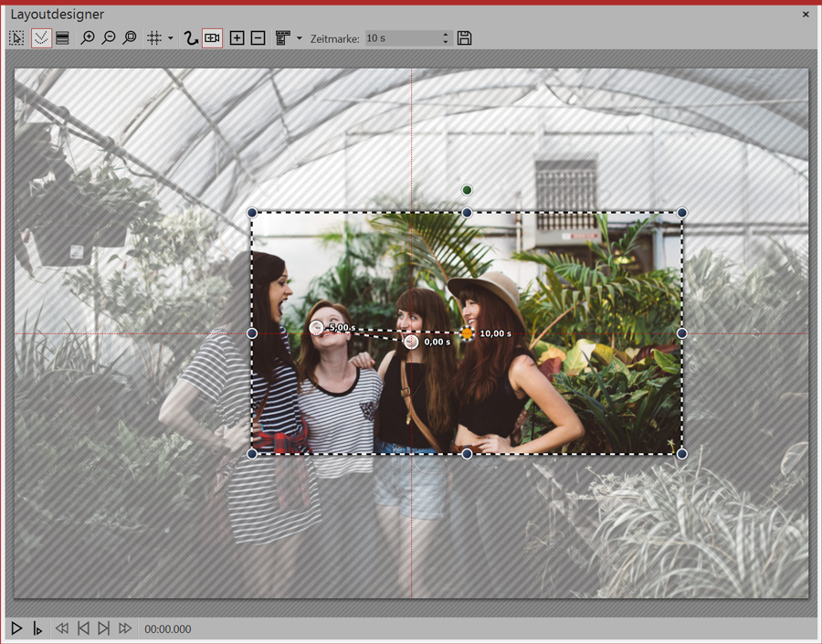The width and height of the screenshot is (822, 644).
Task: Increase Zeitmarke value with up arrow
Action: coord(446,35)
